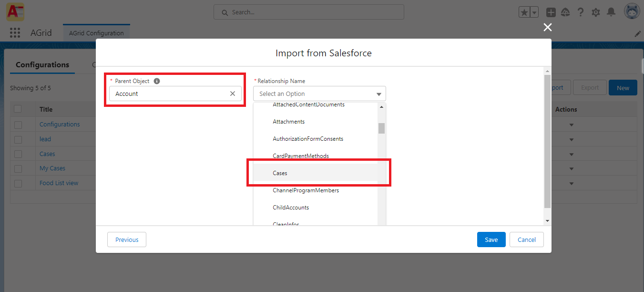Screen dimensions: 644x292
Task: Click the Previous button
Action: [x=127, y=240]
